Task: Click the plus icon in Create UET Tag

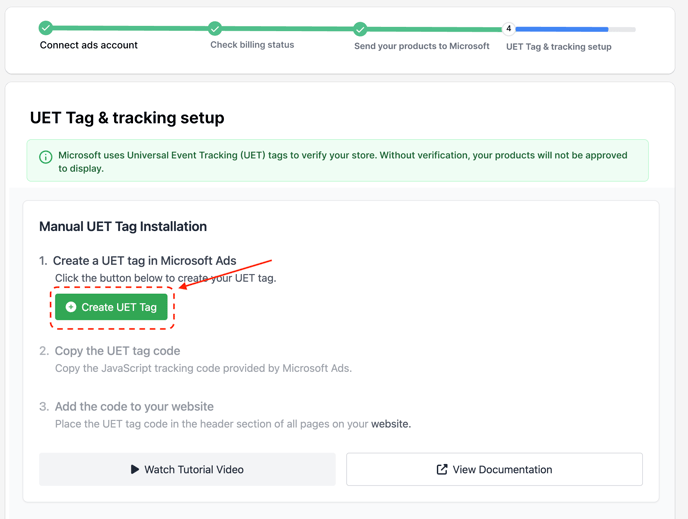Action: 71,307
